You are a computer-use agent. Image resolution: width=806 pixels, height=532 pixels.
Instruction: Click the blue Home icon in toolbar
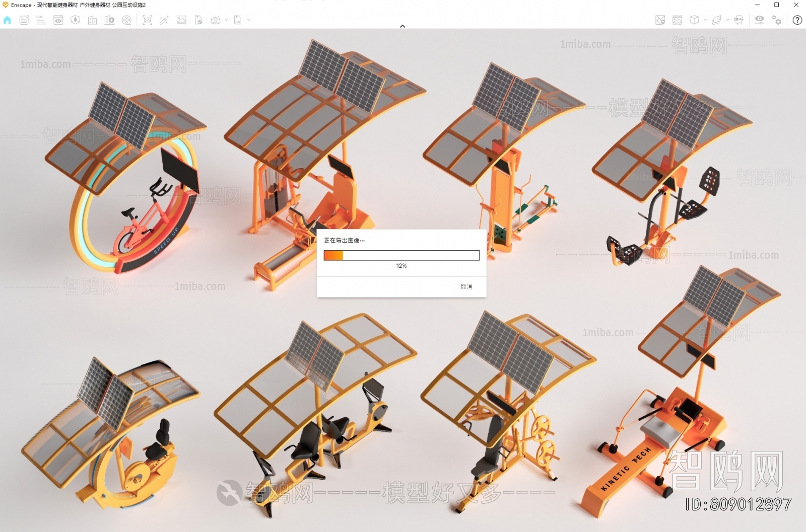pyautogui.click(x=7, y=20)
